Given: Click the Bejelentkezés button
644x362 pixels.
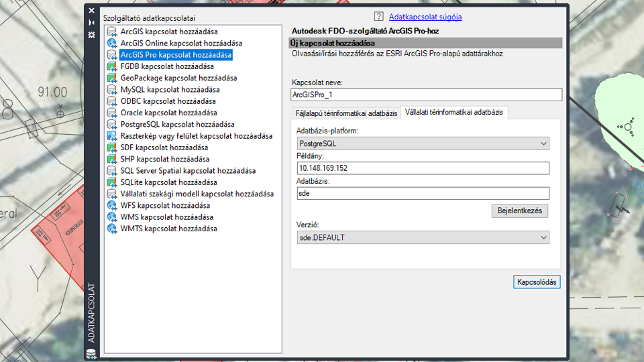Looking at the screenshot, I should (519, 211).
